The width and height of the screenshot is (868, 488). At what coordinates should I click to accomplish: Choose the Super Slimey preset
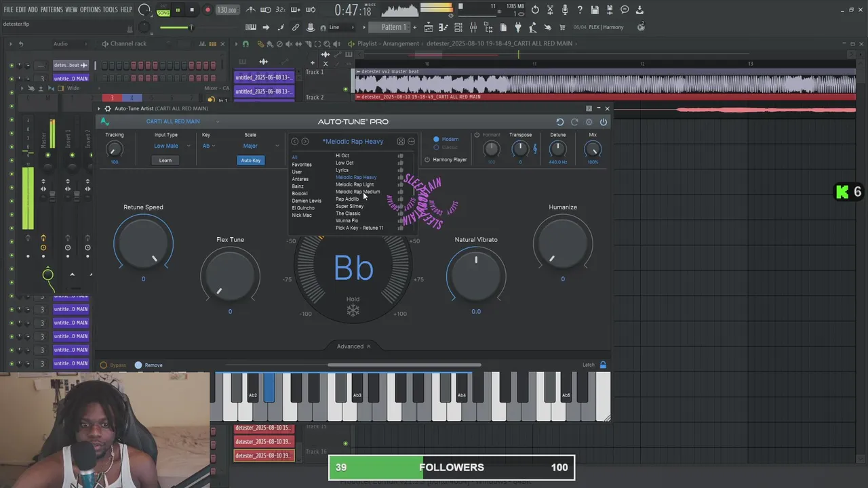(349, 206)
